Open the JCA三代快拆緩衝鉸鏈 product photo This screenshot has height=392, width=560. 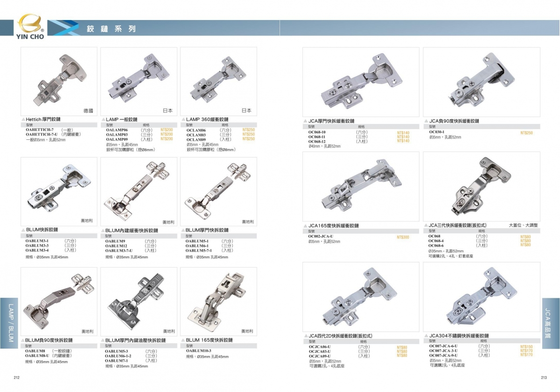pyautogui.click(x=482, y=186)
